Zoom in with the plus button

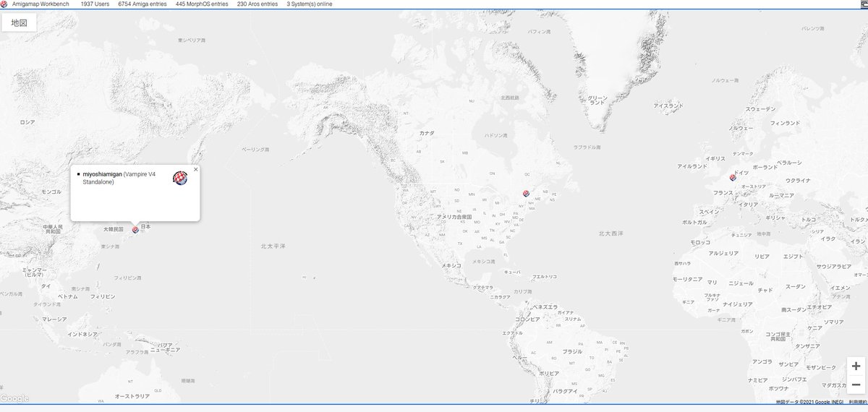[856, 366]
